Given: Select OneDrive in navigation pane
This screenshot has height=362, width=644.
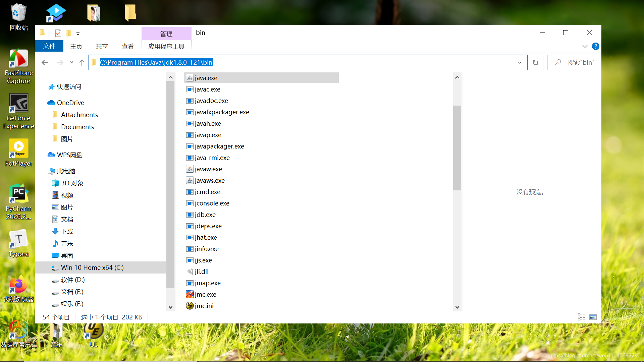Looking at the screenshot, I should click(x=70, y=103).
